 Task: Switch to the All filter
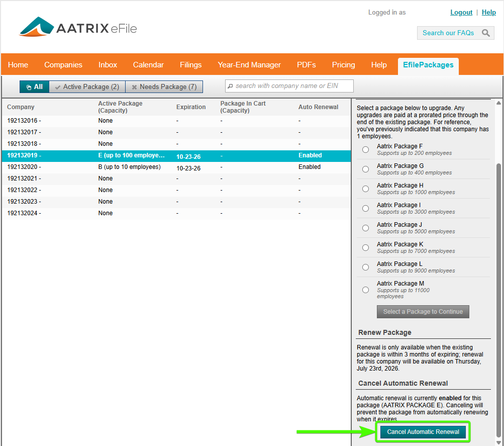tap(34, 87)
